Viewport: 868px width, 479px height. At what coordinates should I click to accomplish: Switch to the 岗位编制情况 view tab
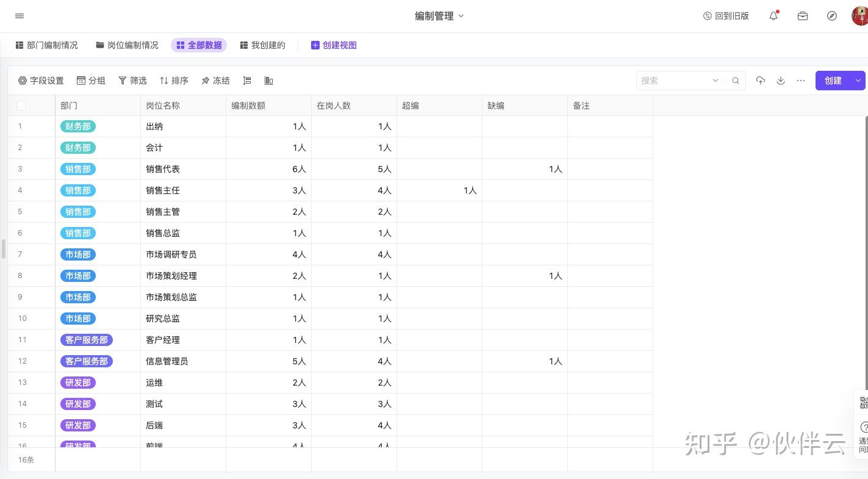click(127, 45)
